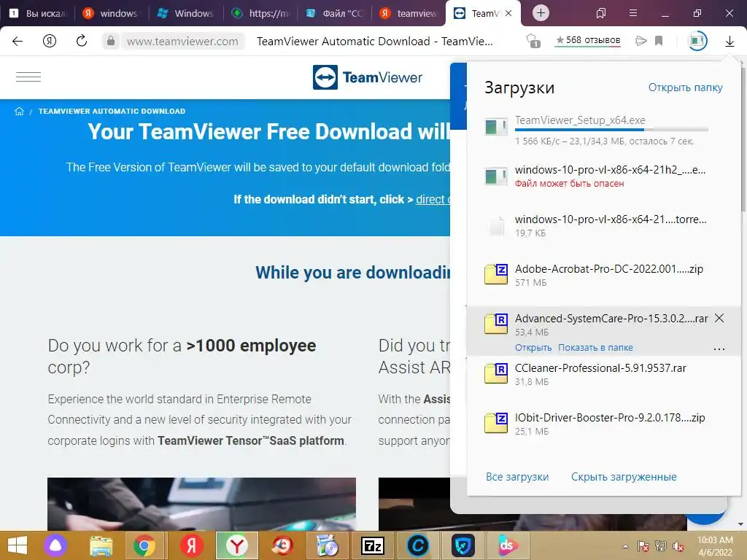Click the active Yandex Browser taskbar icon
Viewport: 747px width, 560px height.
point(237,545)
